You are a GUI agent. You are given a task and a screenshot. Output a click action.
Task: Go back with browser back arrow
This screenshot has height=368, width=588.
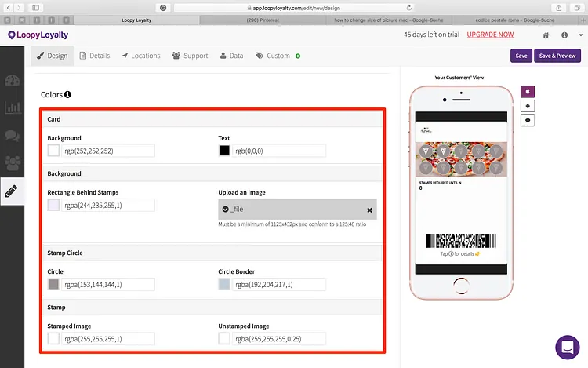click(x=9, y=8)
